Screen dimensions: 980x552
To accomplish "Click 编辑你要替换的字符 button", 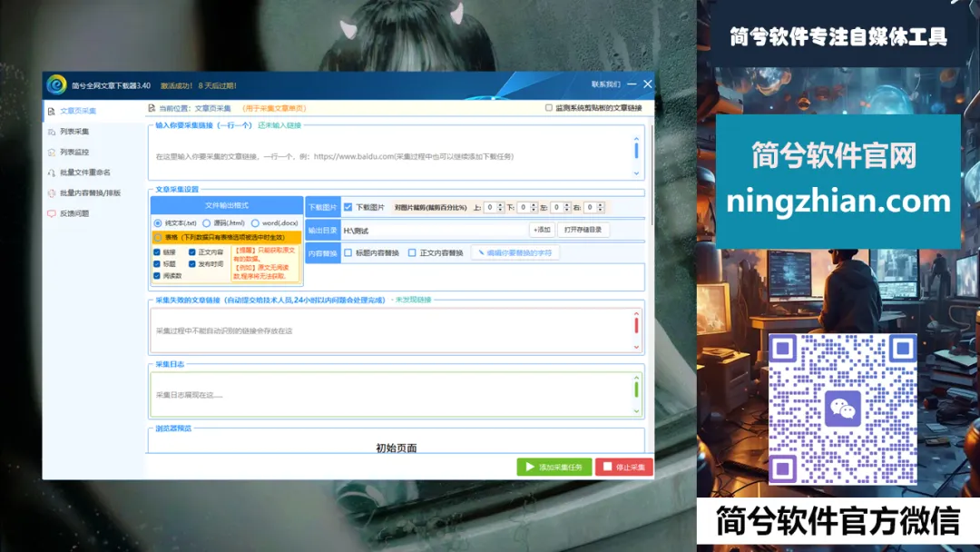I will point(515,253).
